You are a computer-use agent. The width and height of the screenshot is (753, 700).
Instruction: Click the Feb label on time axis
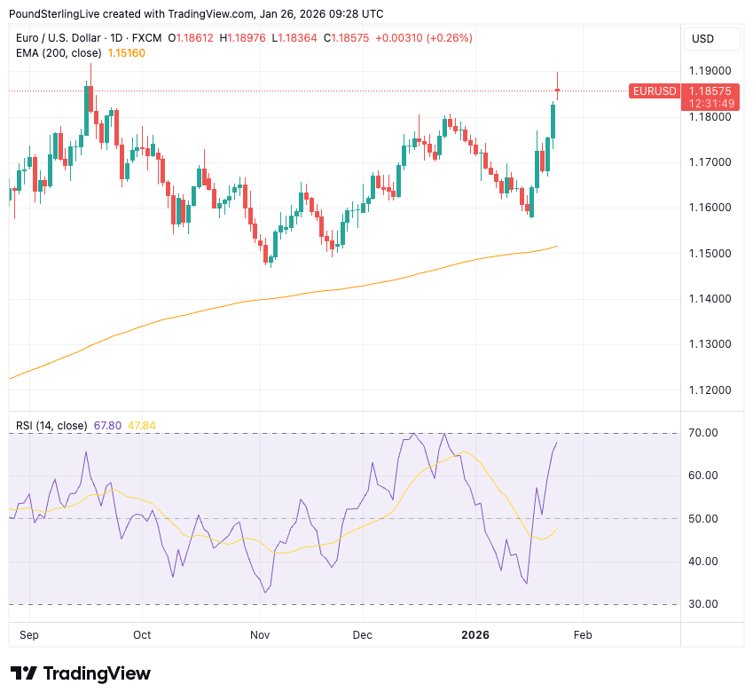[583, 635]
